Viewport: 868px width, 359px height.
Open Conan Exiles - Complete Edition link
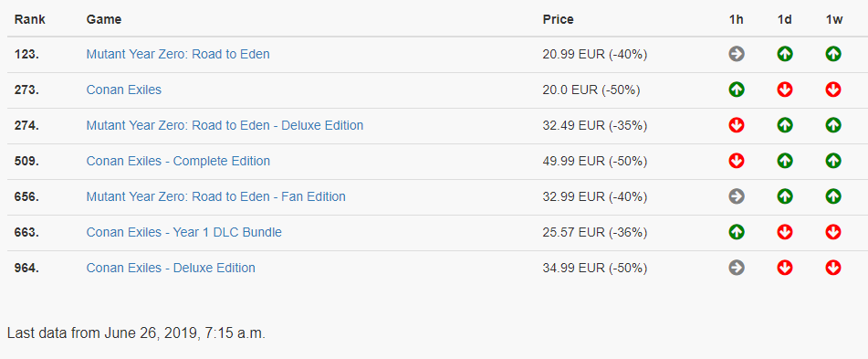[178, 161]
